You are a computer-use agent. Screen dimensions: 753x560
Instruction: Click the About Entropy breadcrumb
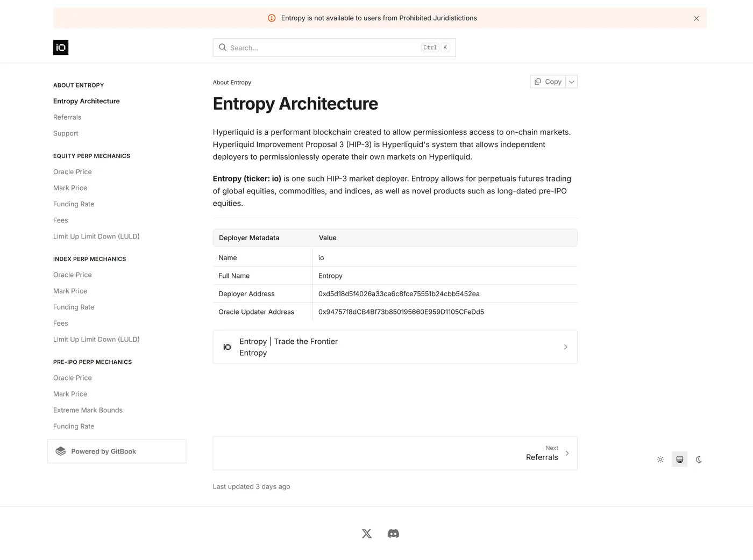pyautogui.click(x=232, y=82)
